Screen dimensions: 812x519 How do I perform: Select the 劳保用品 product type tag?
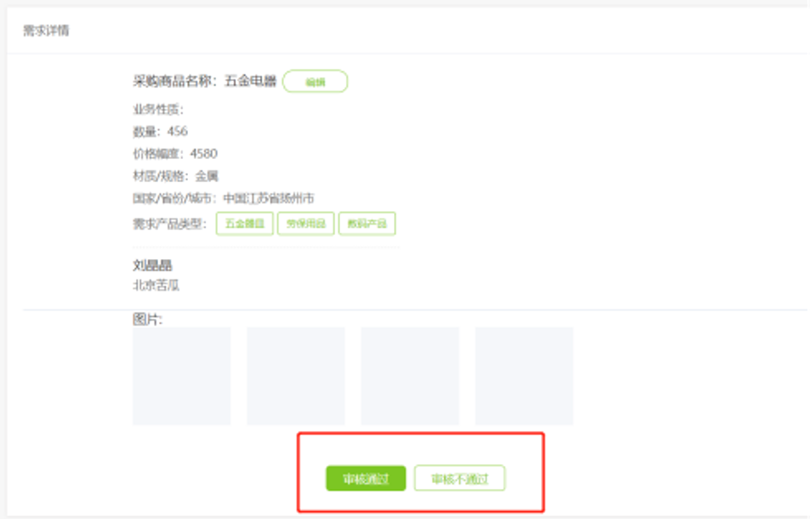305,224
